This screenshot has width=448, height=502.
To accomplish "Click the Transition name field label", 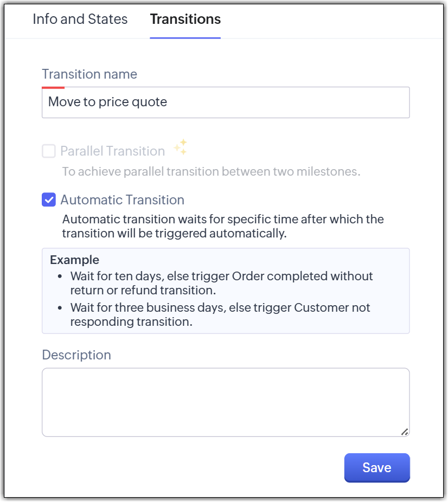I will pyautogui.click(x=89, y=74).
